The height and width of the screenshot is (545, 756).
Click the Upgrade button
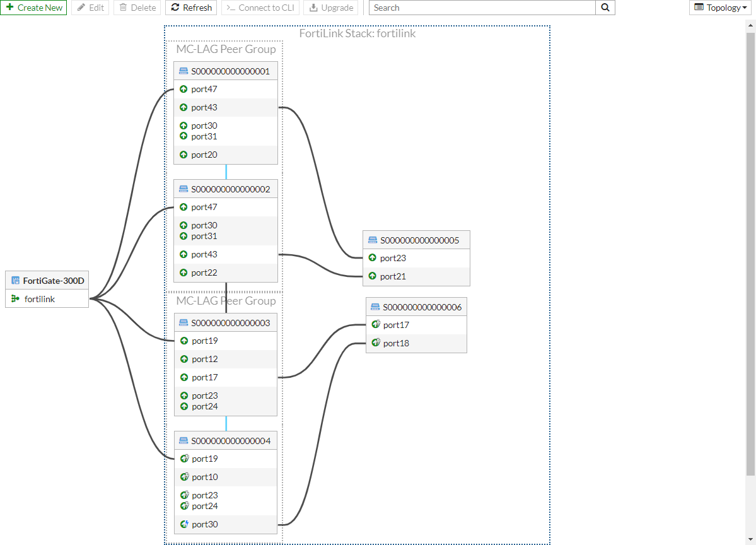click(x=331, y=8)
